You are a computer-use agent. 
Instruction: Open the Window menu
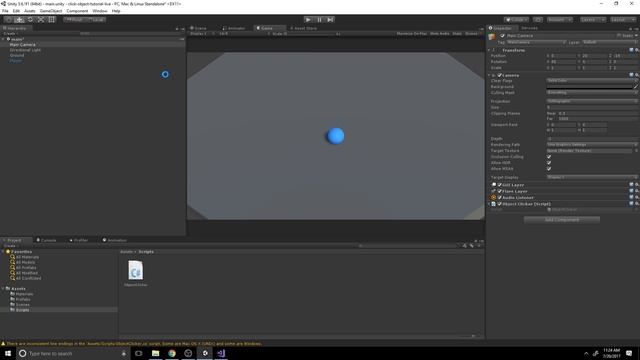100,11
